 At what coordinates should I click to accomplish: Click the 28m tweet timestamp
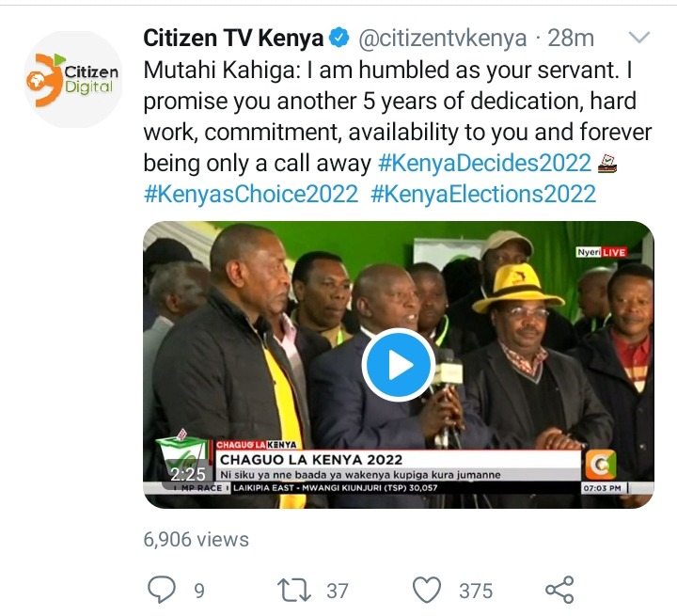(x=571, y=38)
